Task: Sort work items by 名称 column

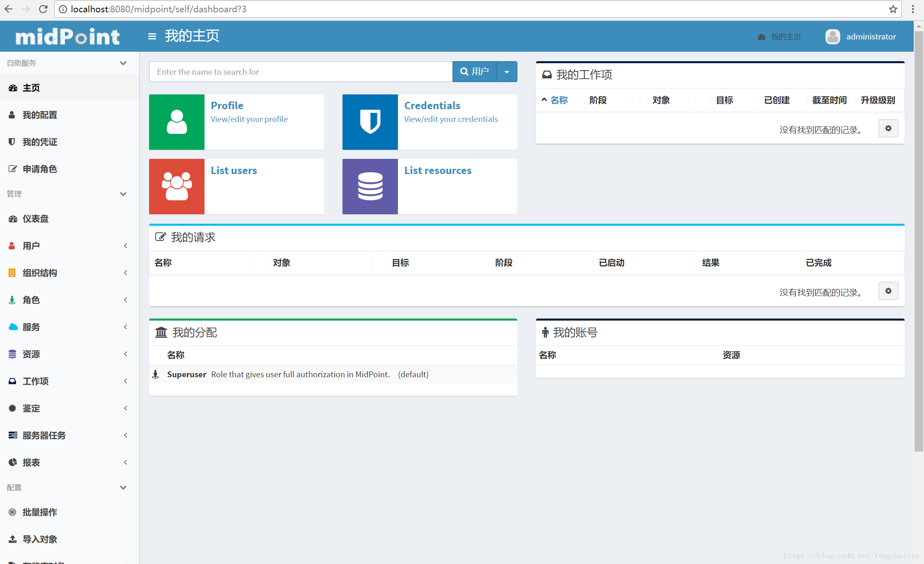Action: [x=559, y=100]
